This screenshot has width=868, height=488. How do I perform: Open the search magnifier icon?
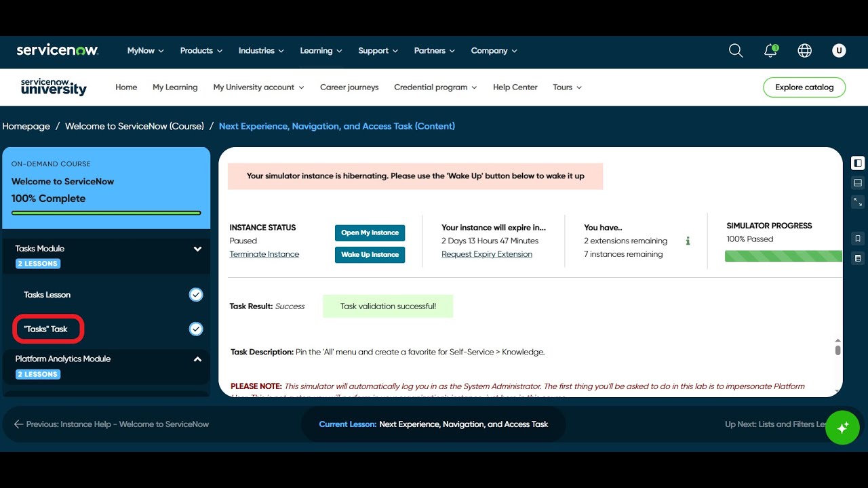[736, 51]
